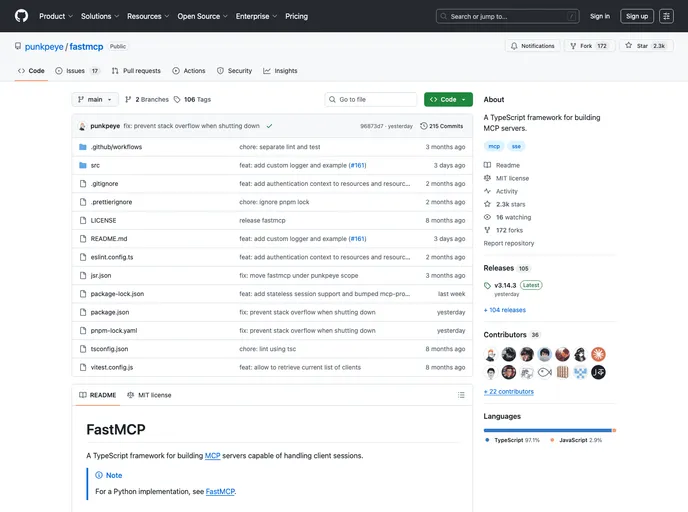
Task: Open the + 22 contributors link
Action: [x=509, y=392]
